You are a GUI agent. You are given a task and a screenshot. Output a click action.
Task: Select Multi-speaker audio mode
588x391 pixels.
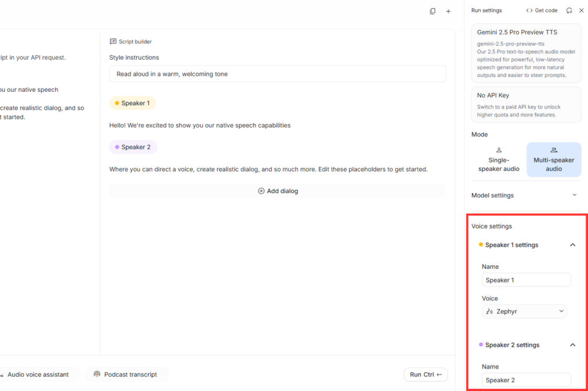click(x=554, y=160)
